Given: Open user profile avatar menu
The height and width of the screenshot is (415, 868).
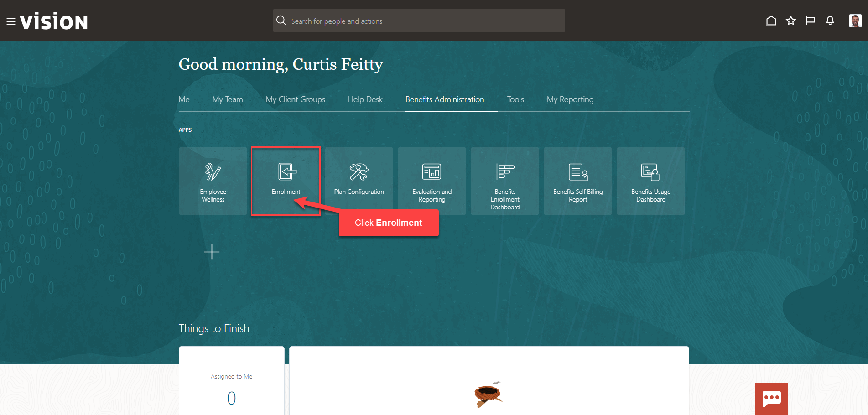Looking at the screenshot, I should [x=855, y=21].
